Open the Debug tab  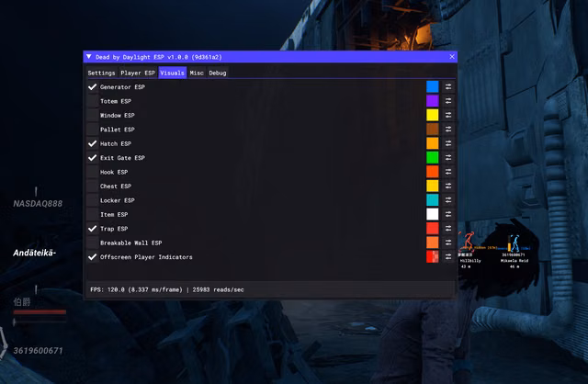pyautogui.click(x=218, y=73)
